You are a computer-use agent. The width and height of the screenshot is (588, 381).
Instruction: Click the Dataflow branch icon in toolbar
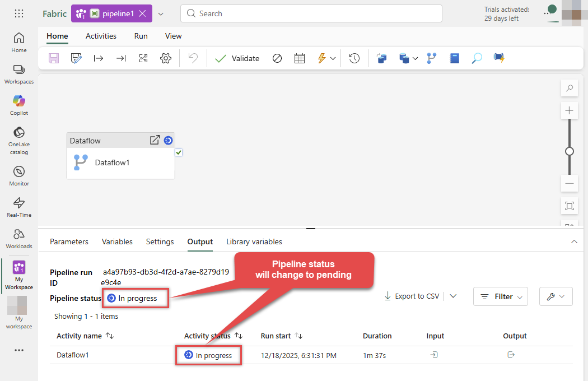(x=431, y=58)
